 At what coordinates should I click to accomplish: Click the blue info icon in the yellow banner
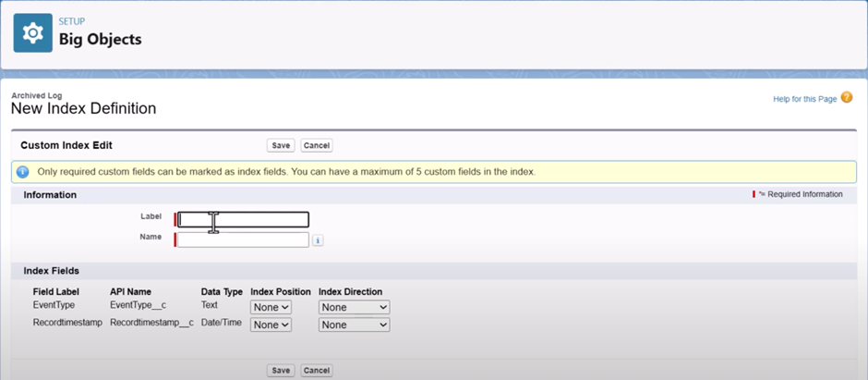tap(23, 172)
